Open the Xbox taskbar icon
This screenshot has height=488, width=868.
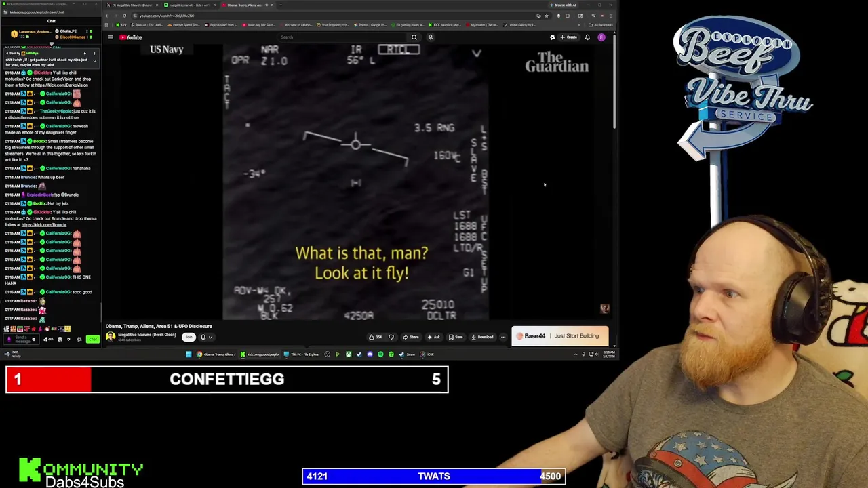(349, 354)
